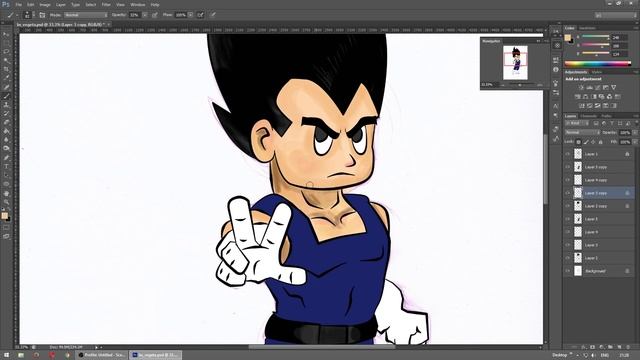Image resolution: width=640 pixels, height=360 pixels.
Task: Switch to the Styles tab
Action: (x=596, y=72)
